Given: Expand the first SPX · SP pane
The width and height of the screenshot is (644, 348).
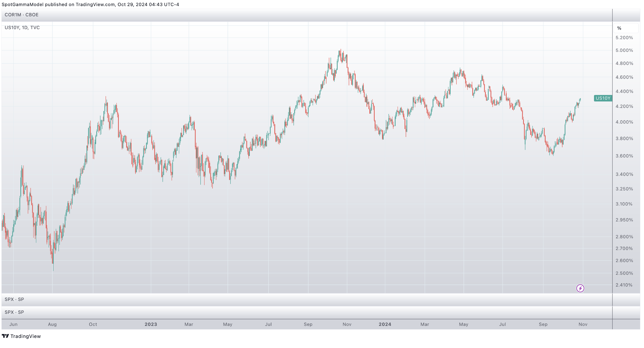Looking at the screenshot, I should point(14,299).
